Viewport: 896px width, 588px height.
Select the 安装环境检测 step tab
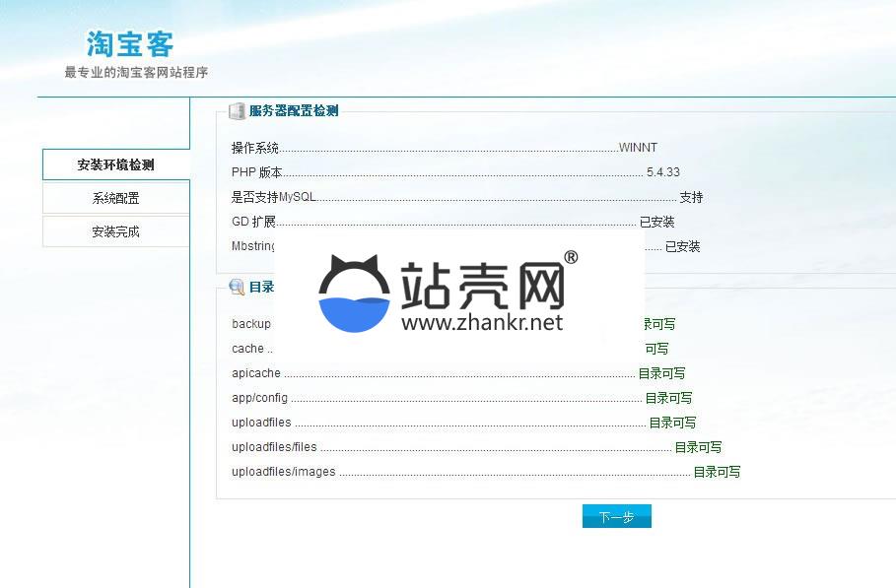tap(115, 164)
